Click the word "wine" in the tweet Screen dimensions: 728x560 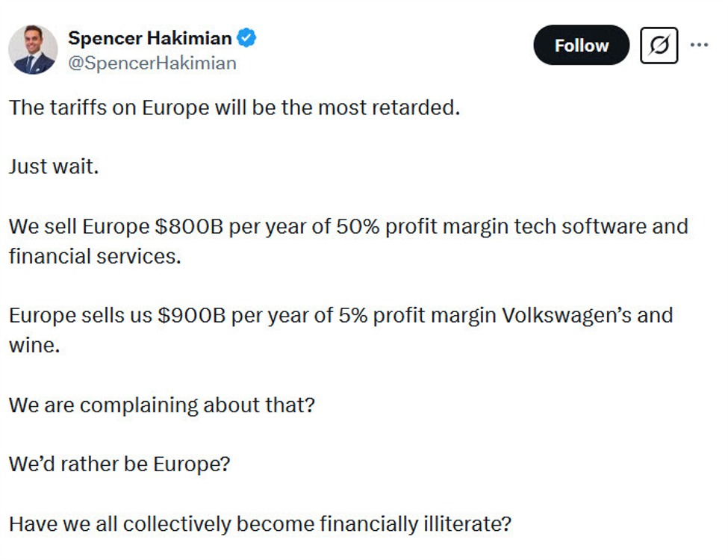point(30,345)
